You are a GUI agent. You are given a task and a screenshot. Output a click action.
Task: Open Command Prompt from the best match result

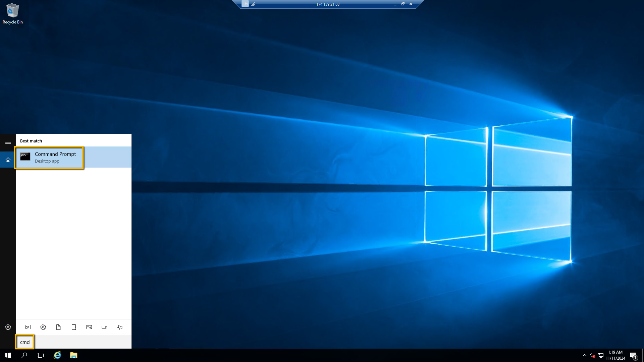click(55, 157)
